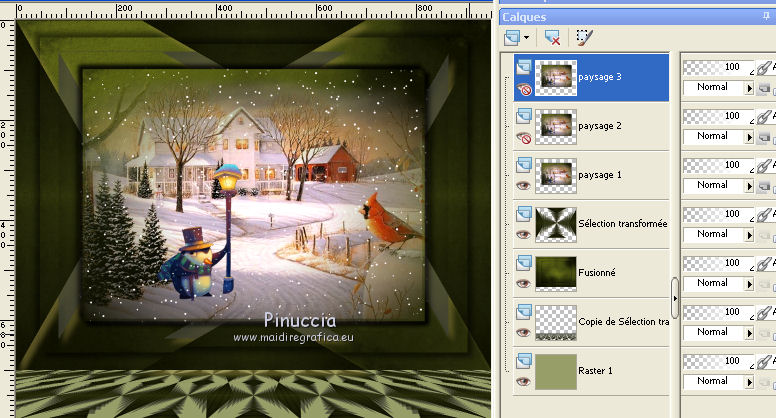Select the 'Raster 1' layer name
Image resolution: width=776 pixels, height=418 pixels.
point(595,371)
